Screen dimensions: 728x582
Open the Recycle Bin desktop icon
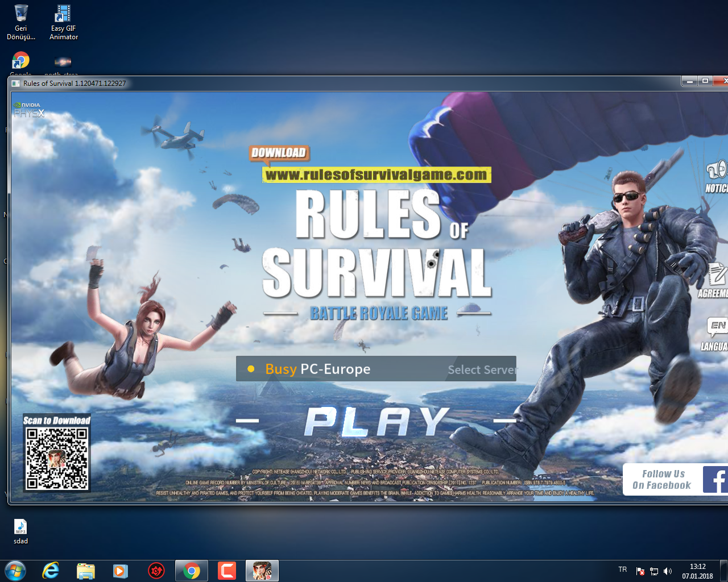pyautogui.click(x=21, y=22)
